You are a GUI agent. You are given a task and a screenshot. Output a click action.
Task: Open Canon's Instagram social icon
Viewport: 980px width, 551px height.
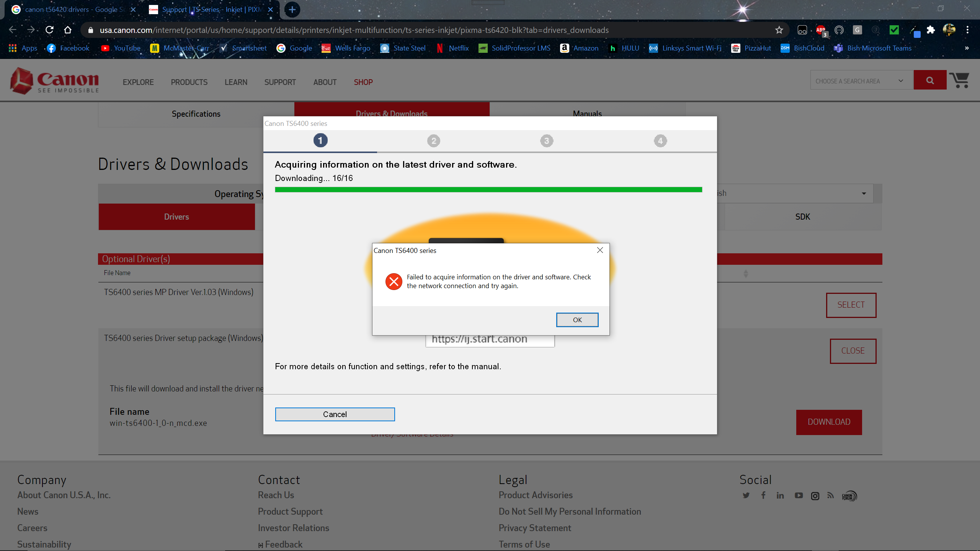tap(815, 496)
